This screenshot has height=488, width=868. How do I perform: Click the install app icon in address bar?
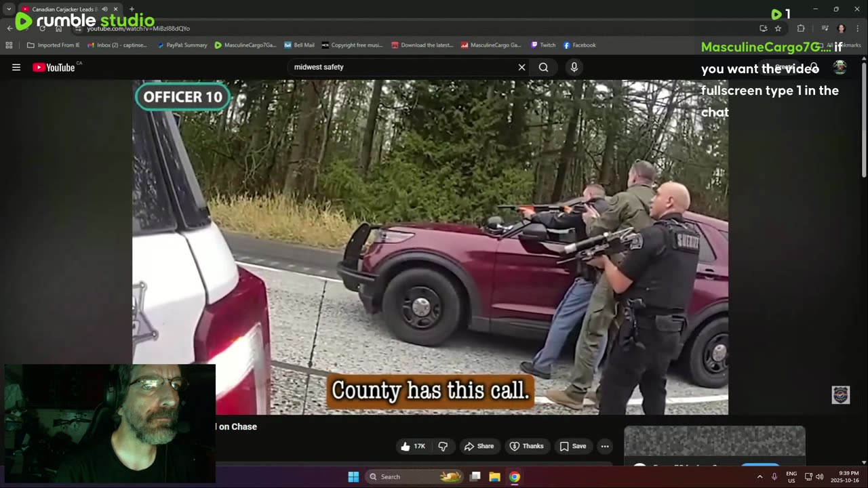pyautogui.click(x=764, y=28)
